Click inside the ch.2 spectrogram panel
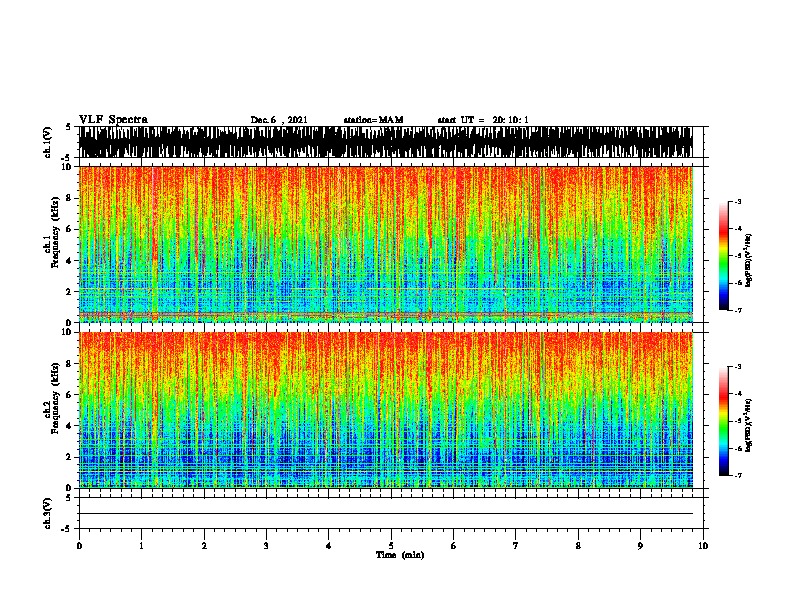 [x=386, y=410]
